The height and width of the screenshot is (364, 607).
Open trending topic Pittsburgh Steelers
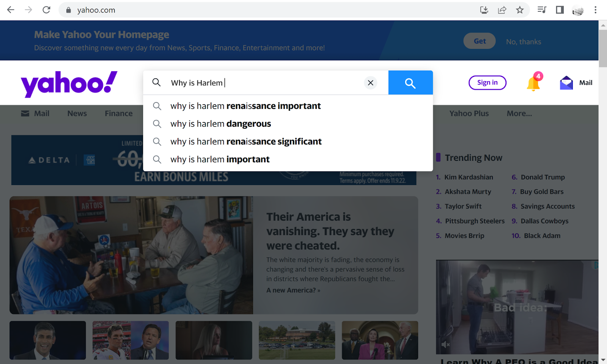click(x=475, y=221)
